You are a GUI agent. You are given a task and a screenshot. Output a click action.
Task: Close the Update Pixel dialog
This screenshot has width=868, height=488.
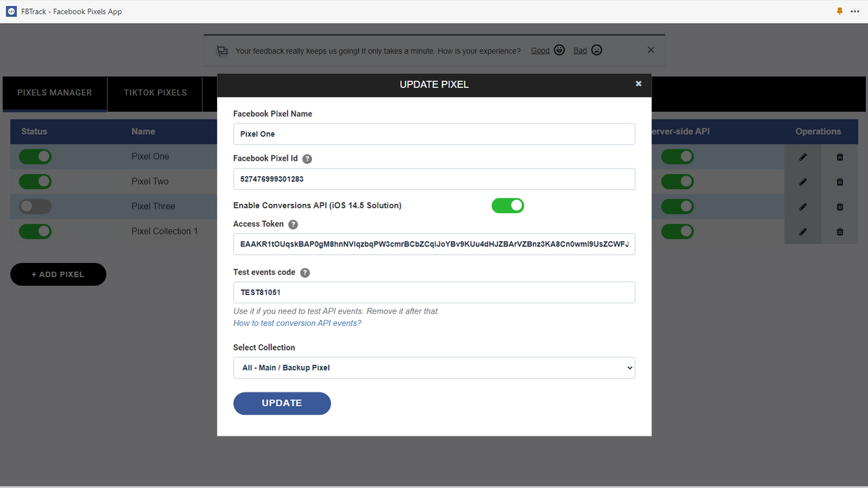pyautogui.click(x=638, y=84)
